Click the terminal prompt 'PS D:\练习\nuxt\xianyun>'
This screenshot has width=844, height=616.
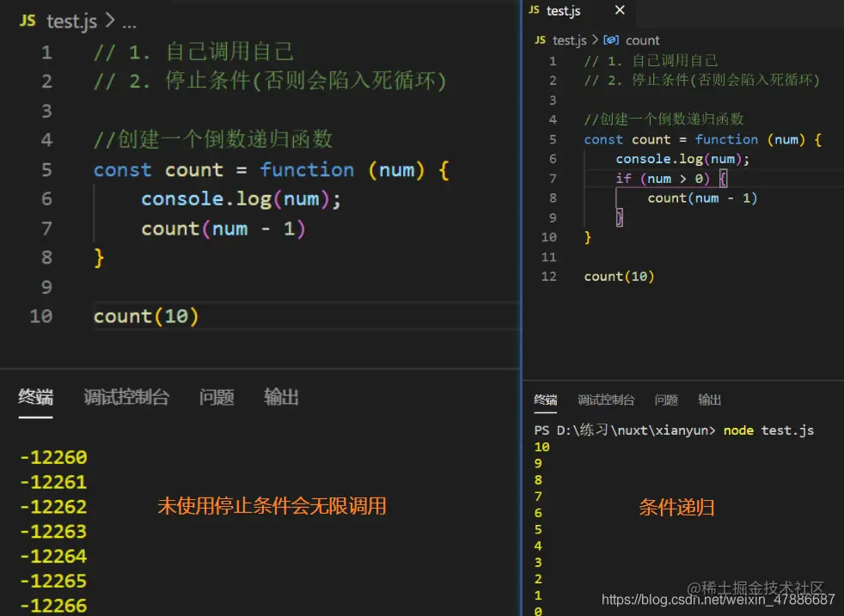(625, 430)
